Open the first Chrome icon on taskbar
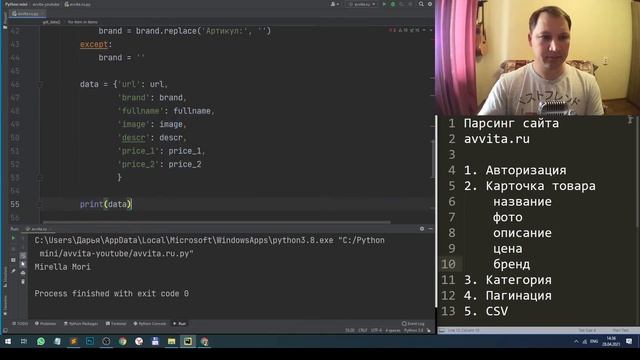Screen dimensions: 640x360 (122, 341)
